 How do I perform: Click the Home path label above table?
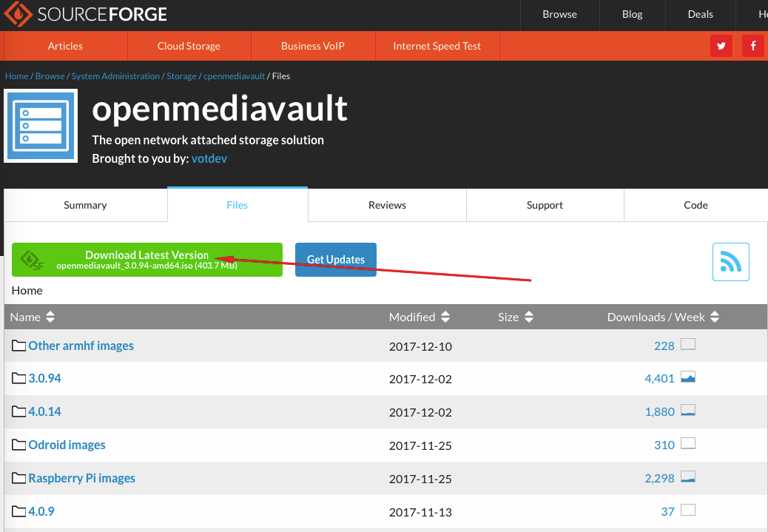27,291
